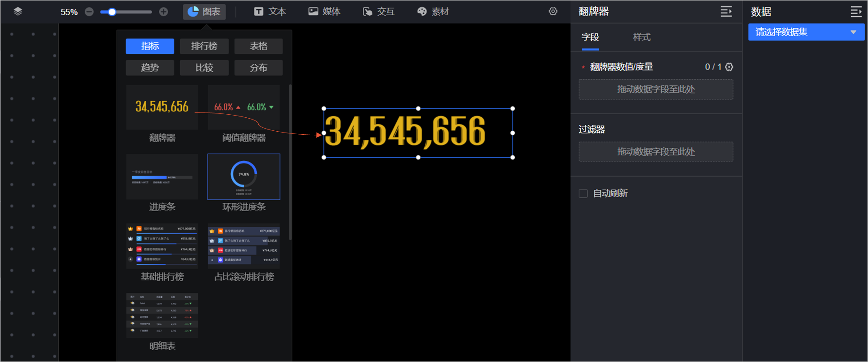Enable the 自动刷新 checkbox
The image size is (868, 362).
[583, 193]
